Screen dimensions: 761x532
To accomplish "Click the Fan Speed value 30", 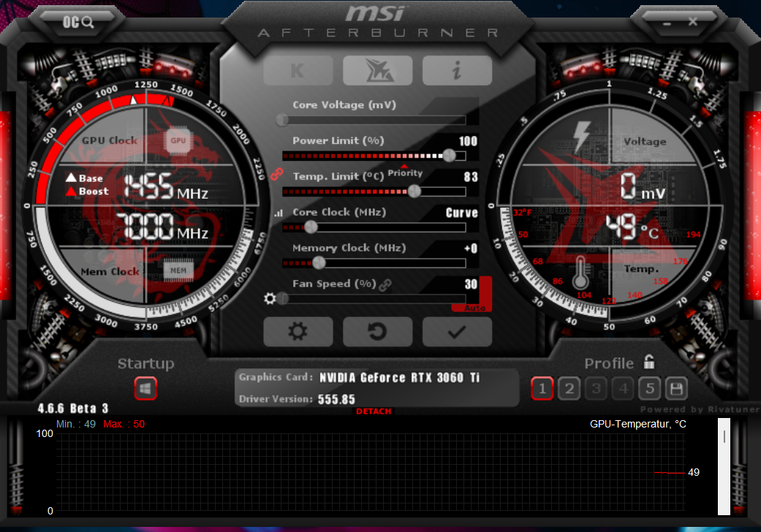I will (x=471, y=284).
